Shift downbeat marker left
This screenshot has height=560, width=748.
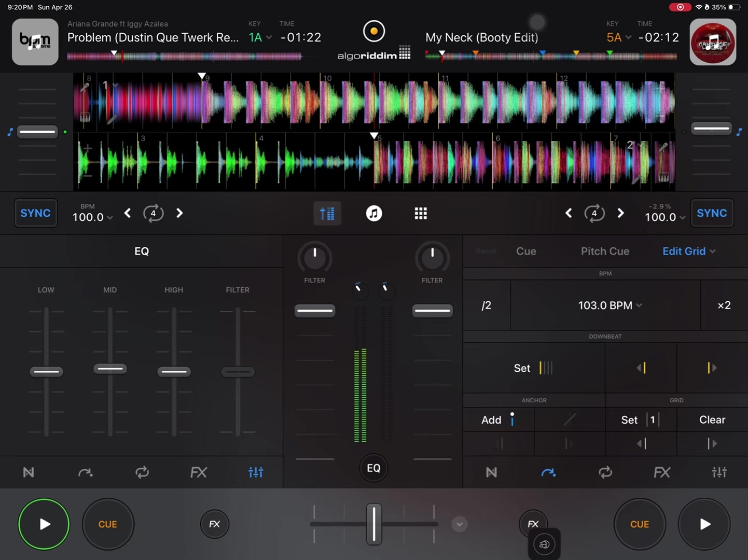[641, 368]
